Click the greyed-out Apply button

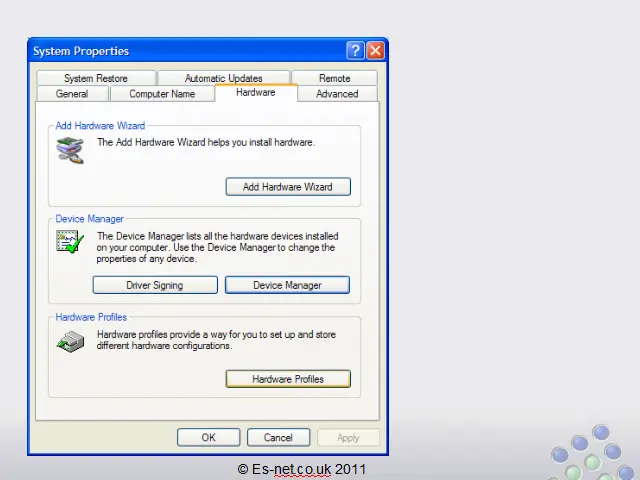(348, 438)
